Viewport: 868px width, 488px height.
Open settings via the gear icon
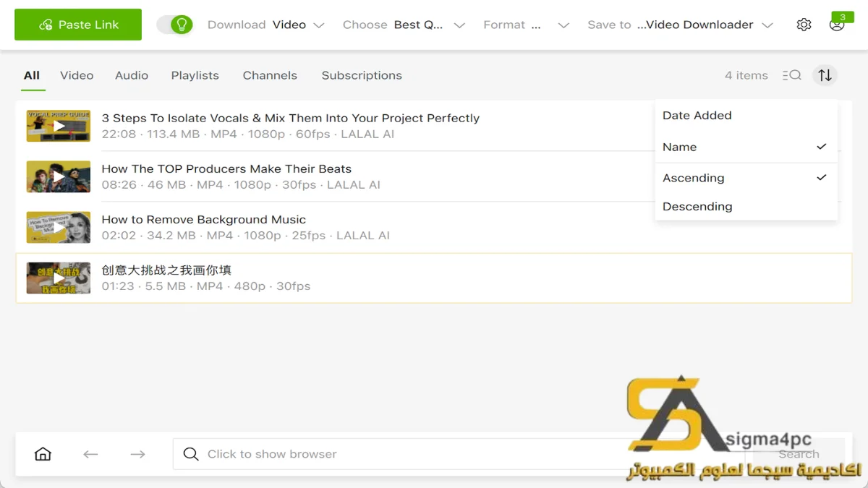click(x=804, y=25)
